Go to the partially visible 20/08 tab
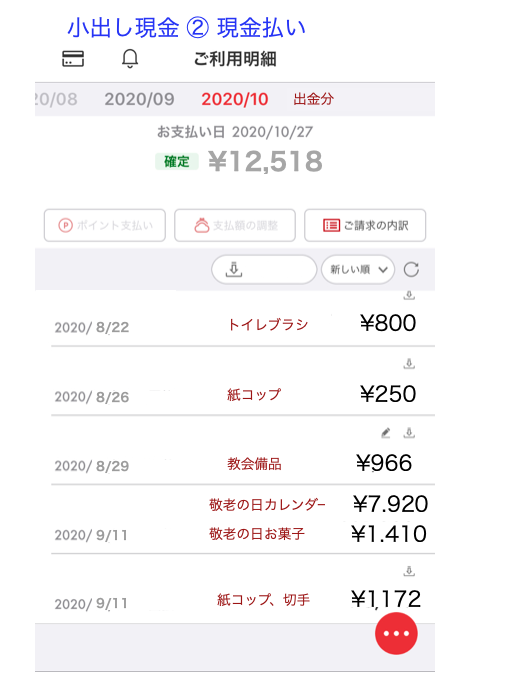The width and height of the screenshot is (518, 686). coord(56,99)
